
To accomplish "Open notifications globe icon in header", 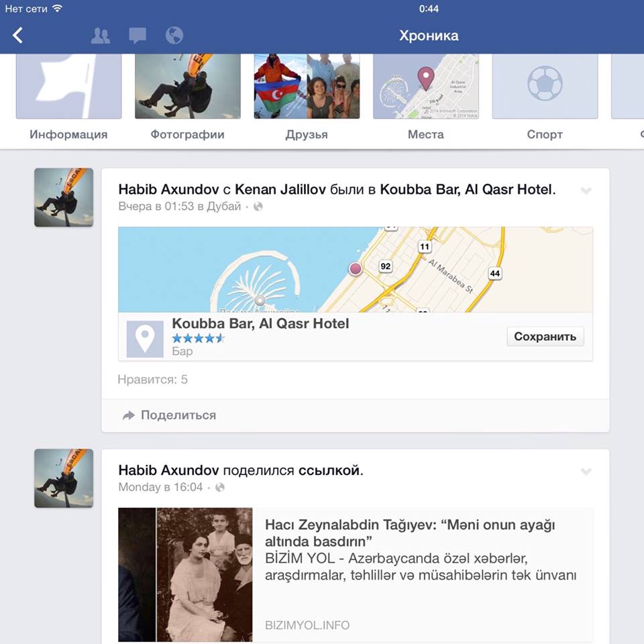I will tap(174, 36).
